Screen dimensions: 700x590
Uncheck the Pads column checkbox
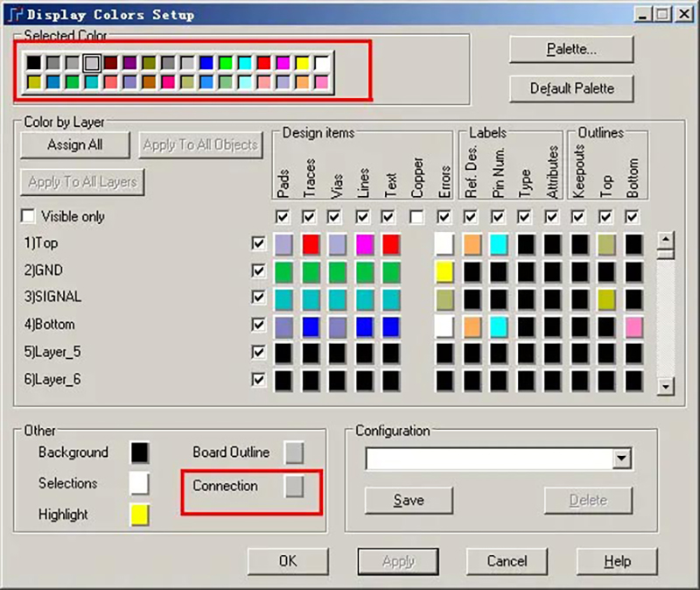tap(283, 216)
